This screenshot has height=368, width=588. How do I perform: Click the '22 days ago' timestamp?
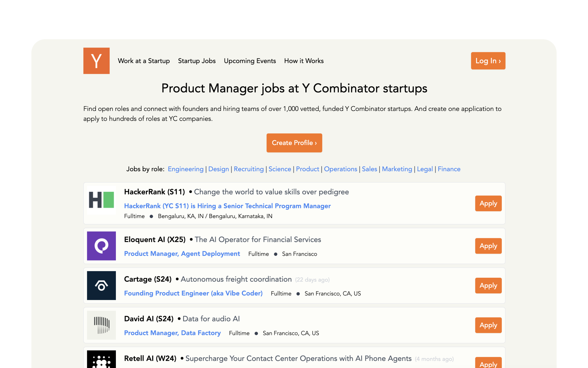click(312, 280)
